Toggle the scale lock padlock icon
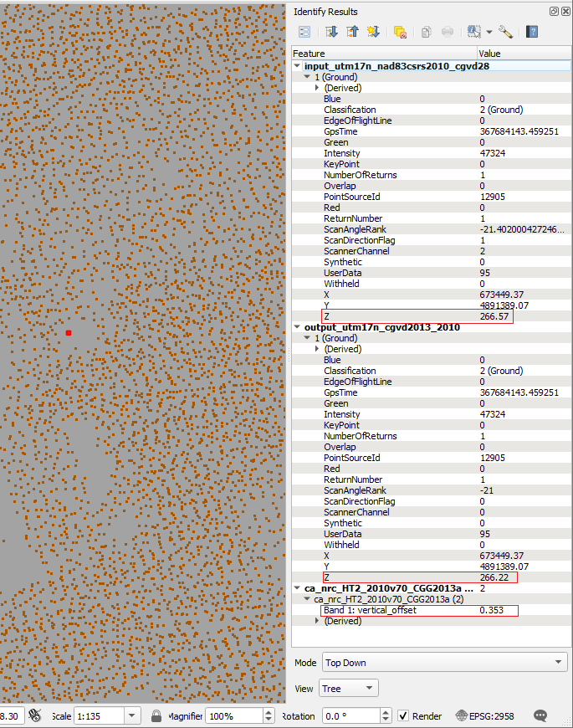This screenshot has width=573, height=728. tap(156, 715)
